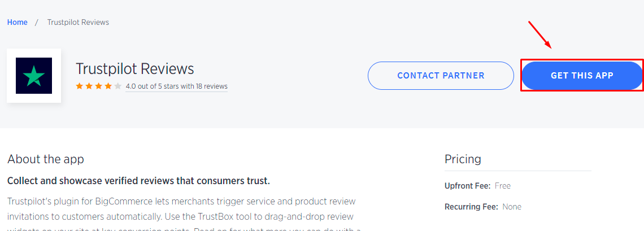Click the None recurring fee value
Image resolution: width=644 pixels, height=231 pixels.
tap(511, 207)
